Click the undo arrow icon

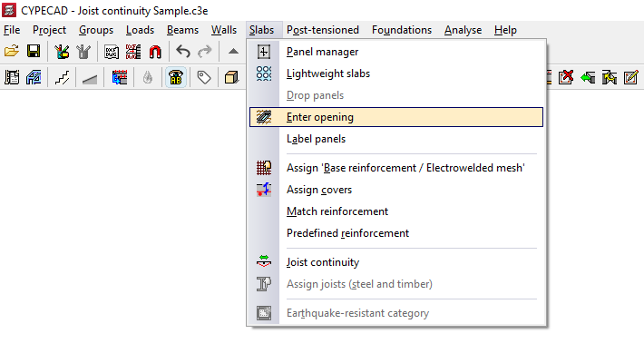click(183, 52)
